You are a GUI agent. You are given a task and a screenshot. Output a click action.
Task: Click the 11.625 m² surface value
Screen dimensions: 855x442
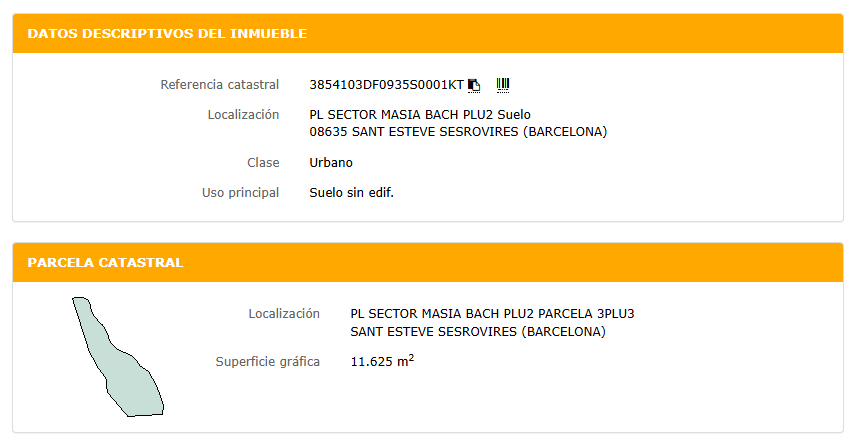382,361
